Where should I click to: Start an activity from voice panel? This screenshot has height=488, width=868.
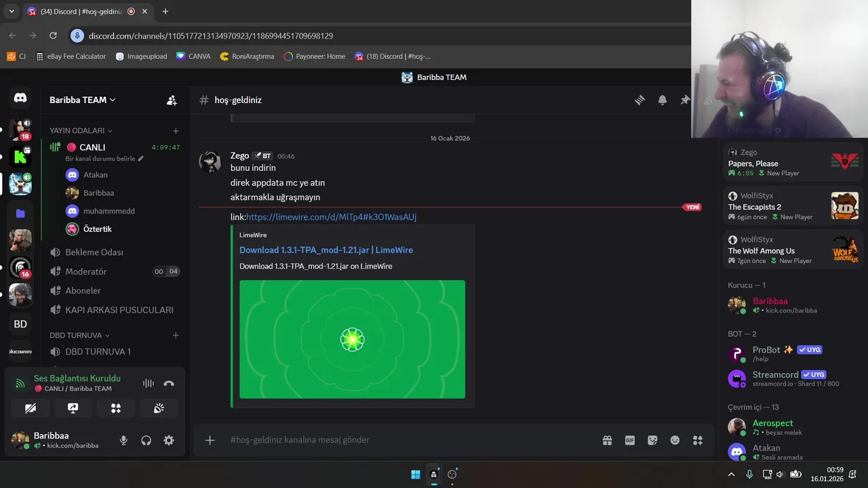click(x=116, y=408)
